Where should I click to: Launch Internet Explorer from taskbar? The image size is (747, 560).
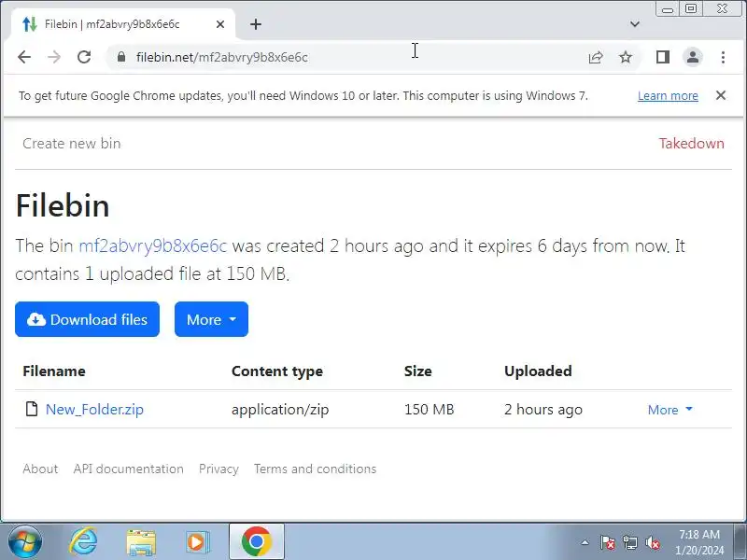coord(83,542)
